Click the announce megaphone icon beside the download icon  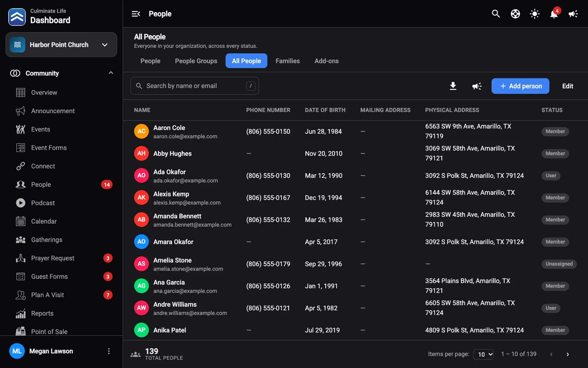(x=477, y=86)
